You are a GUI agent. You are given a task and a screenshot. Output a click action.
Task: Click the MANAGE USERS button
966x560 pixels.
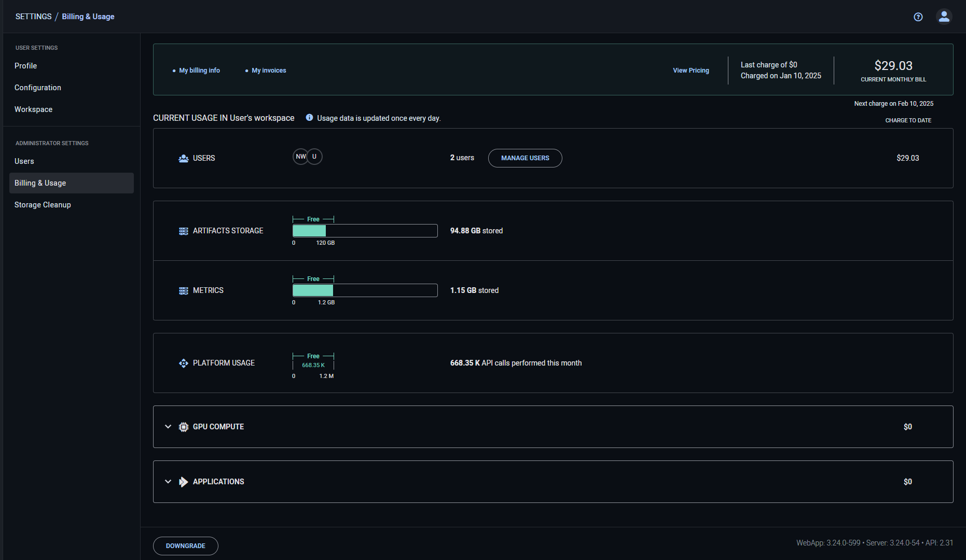(x=525, y=158)
